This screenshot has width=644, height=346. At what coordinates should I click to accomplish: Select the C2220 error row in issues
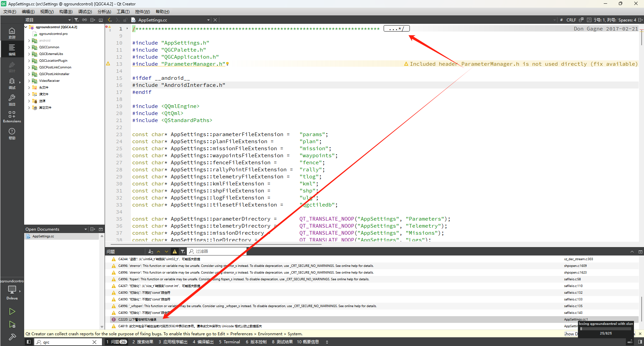click(374, 320)
